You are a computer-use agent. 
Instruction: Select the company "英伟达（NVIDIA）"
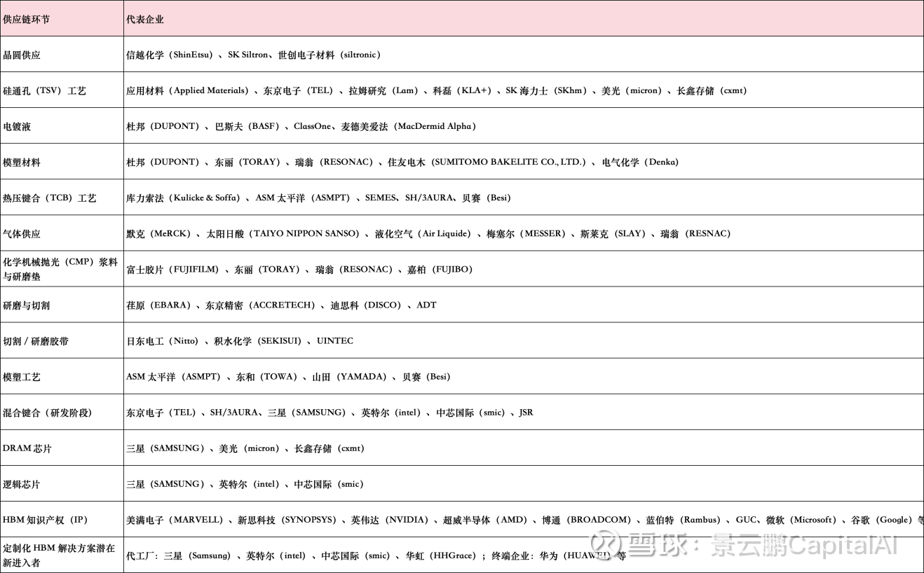pos(390,519)
